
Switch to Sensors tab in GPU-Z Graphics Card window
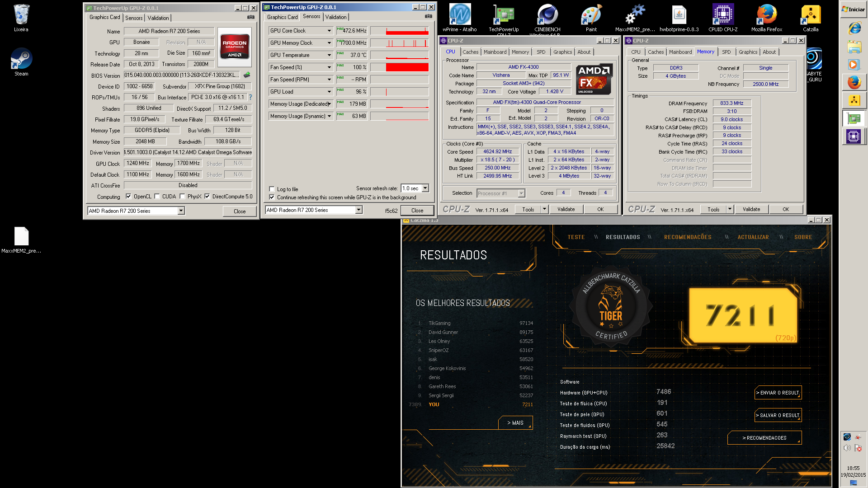[x=134, y=18]
